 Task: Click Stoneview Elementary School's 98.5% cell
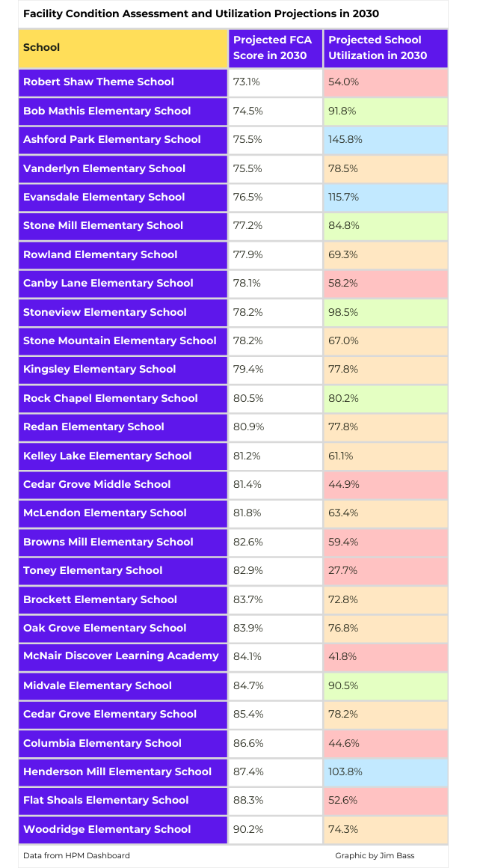click(386, 312)
